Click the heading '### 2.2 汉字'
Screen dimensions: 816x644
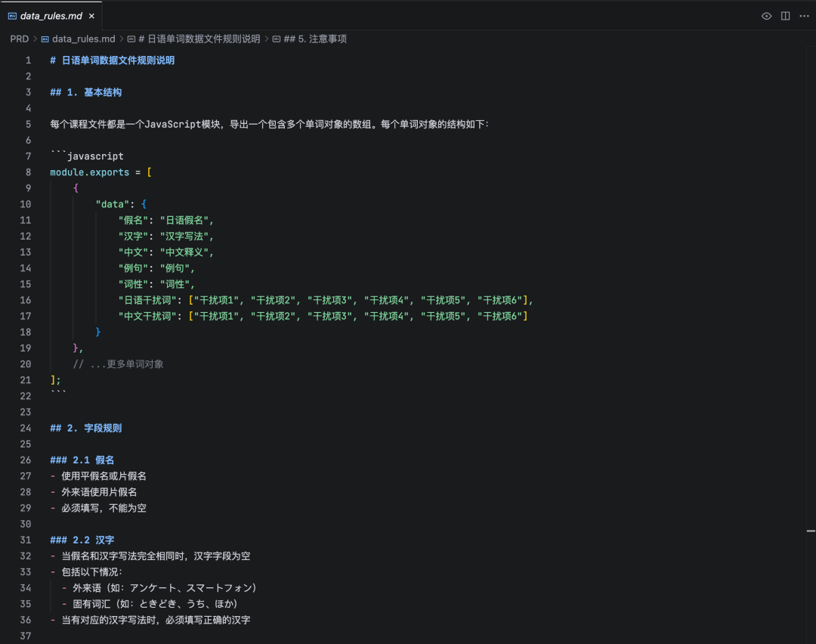pyautogui.click(x=82, y=540)
